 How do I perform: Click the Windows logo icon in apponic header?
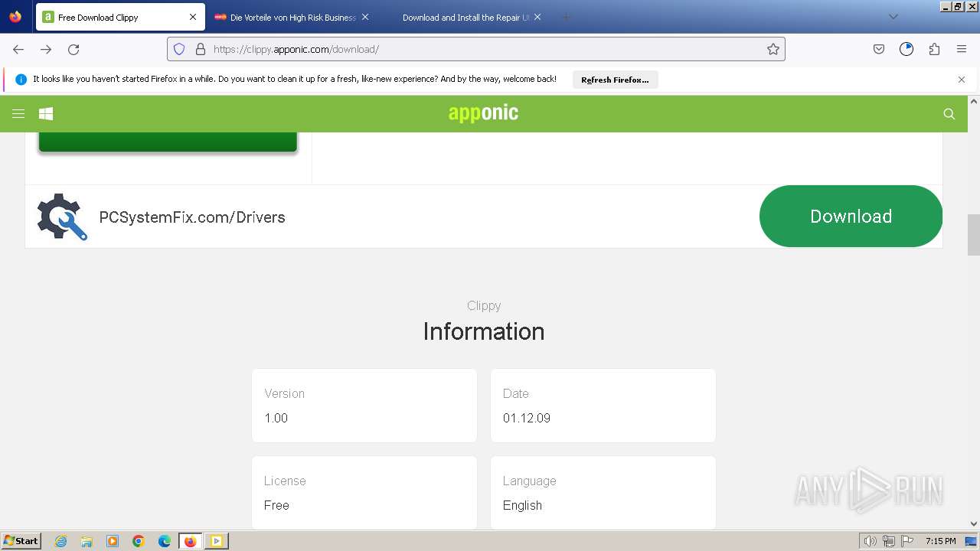[x=46, y=114]
